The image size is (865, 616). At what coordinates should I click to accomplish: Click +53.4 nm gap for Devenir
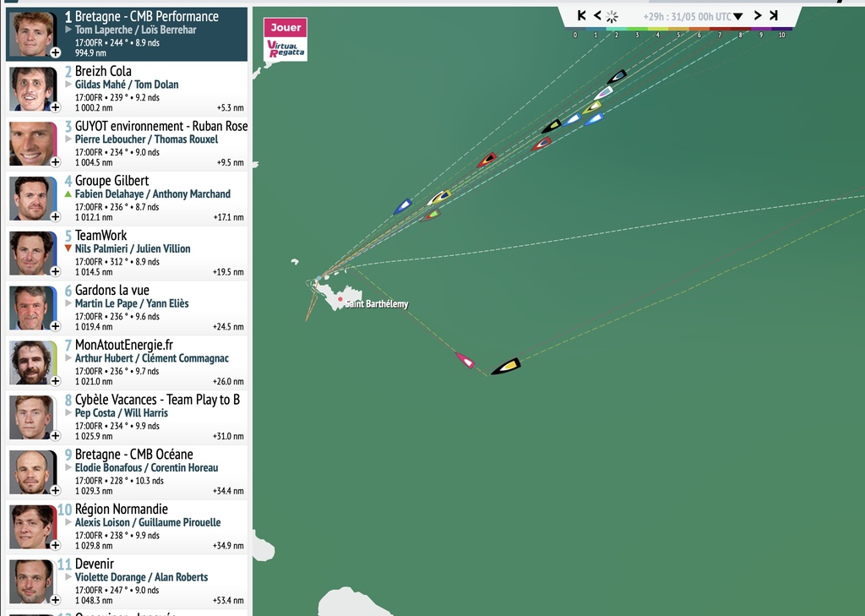[x=228, y=600]
